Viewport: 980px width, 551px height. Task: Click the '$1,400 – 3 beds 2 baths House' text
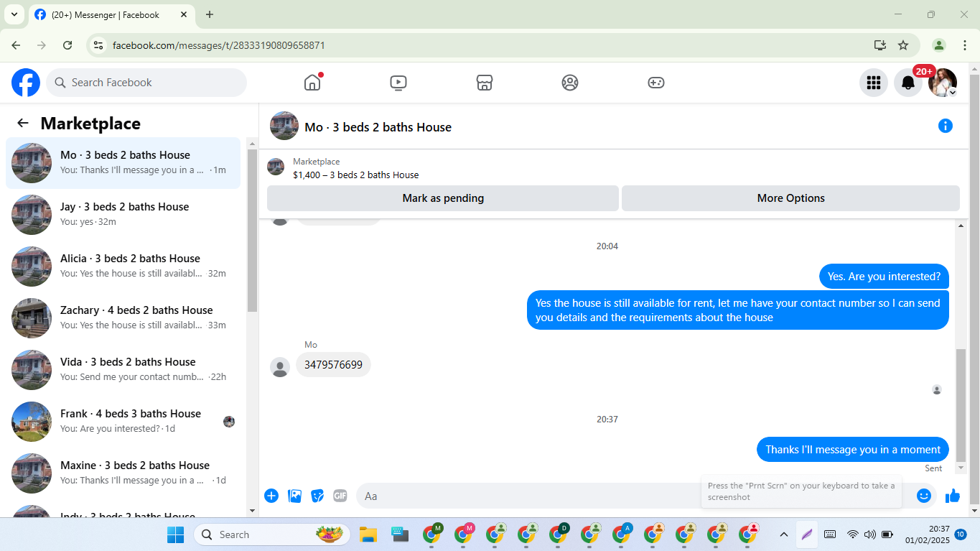[355, 175]
